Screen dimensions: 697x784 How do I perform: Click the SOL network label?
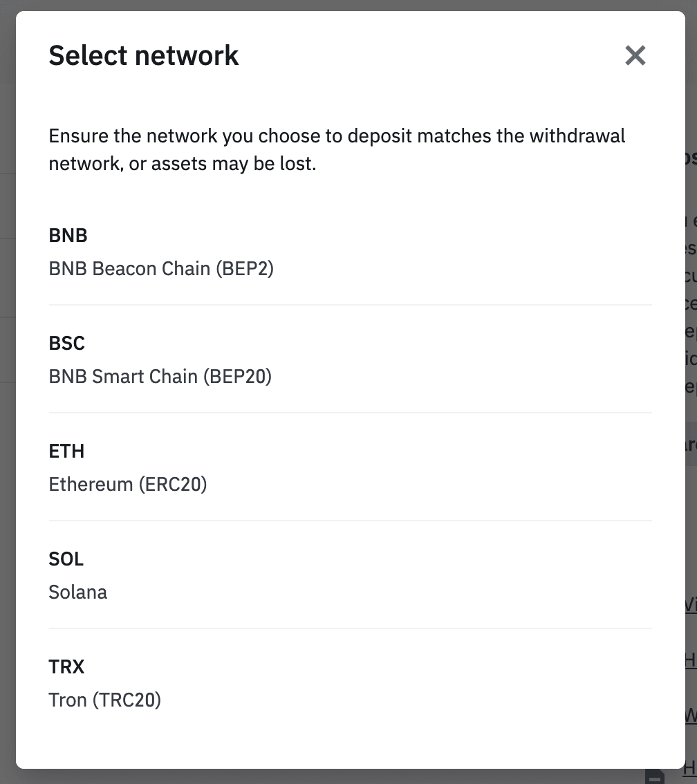click(66, 559)
